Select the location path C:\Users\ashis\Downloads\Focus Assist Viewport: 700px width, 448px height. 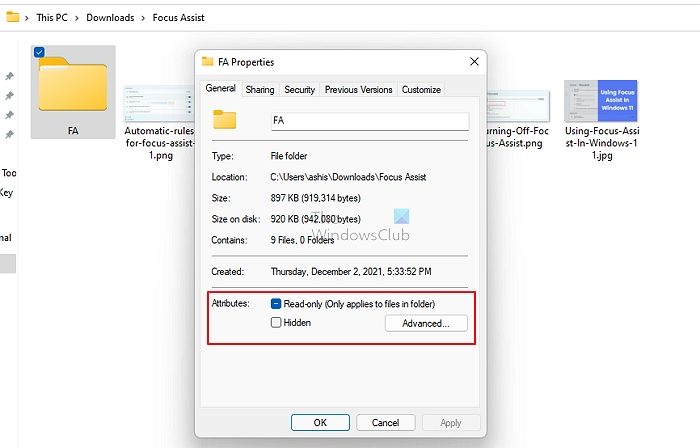[348, 177]
